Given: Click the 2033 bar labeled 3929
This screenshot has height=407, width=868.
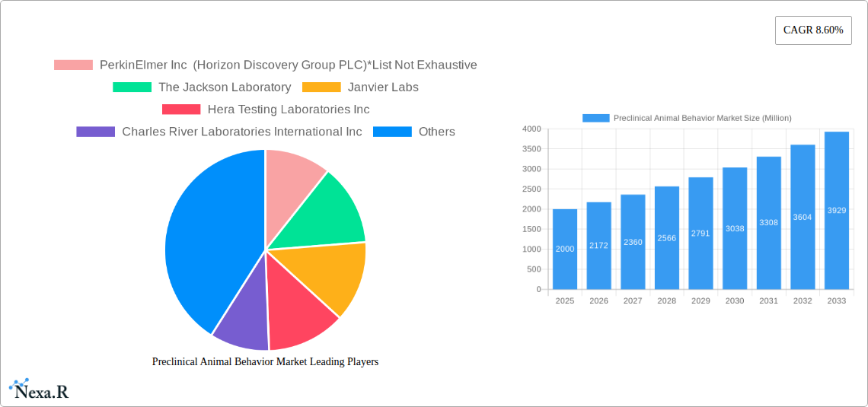Looking at the screenshot, I should pos(837,211).
